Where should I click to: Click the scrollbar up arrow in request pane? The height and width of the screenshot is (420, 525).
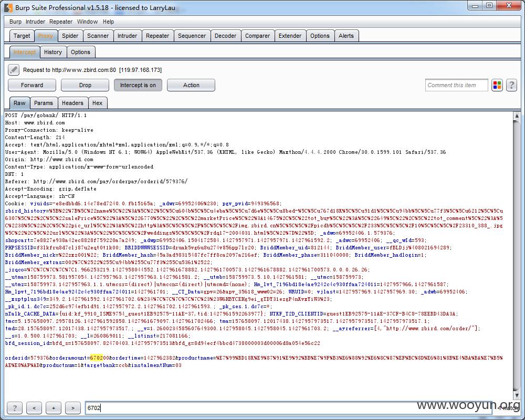point(516,116)
